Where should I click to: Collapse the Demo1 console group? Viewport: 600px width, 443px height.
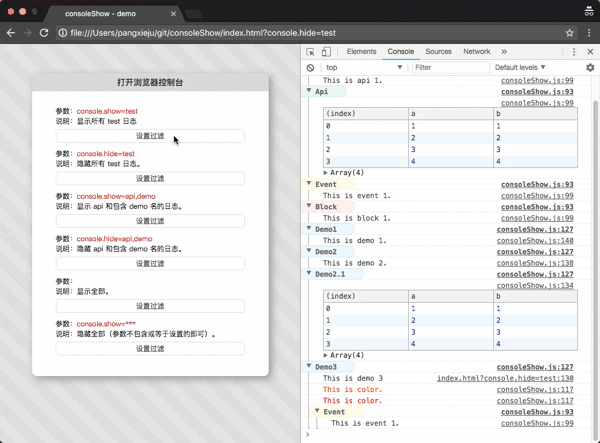point(309,228)
